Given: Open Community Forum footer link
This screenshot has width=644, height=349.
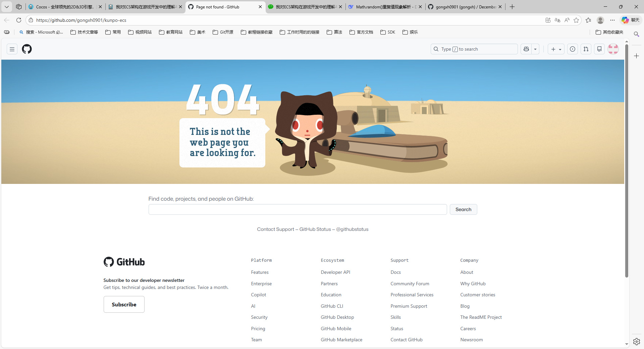Looking at the screenshot, I should pyautogui.click(x=410, y=284).
